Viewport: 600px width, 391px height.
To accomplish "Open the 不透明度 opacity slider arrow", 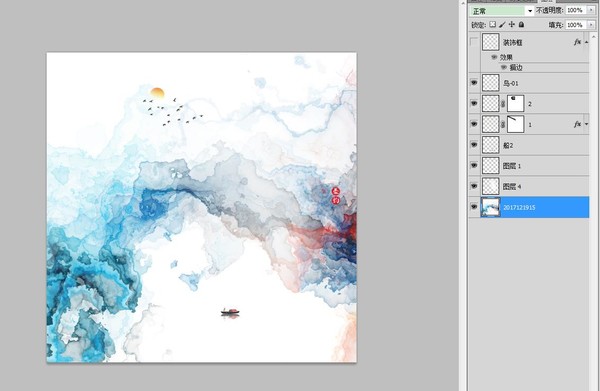I will click(591, 10).
